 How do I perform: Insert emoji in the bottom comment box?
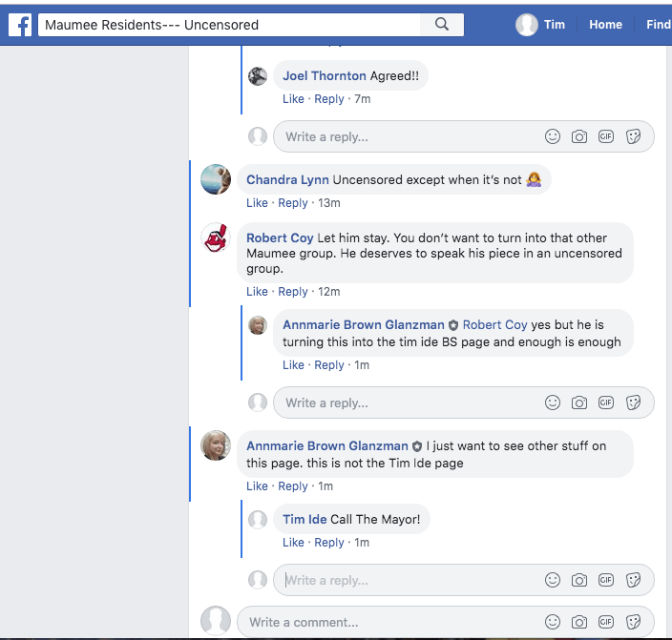pos(553,622)
